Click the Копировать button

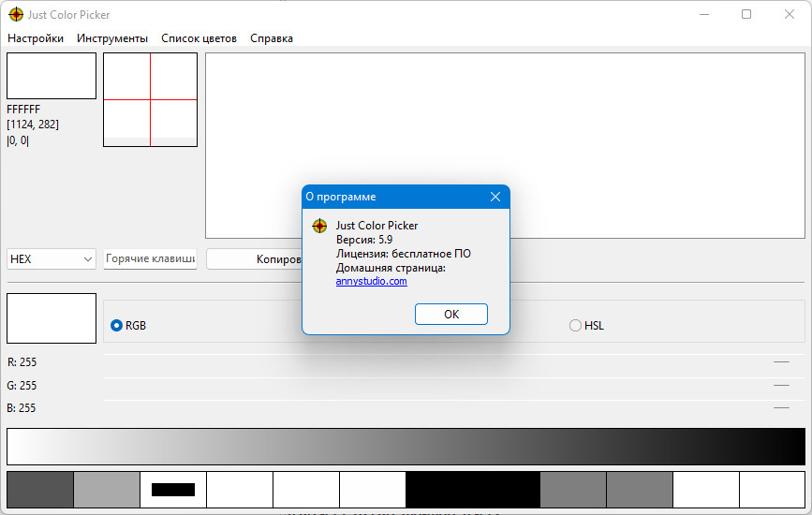254,258
